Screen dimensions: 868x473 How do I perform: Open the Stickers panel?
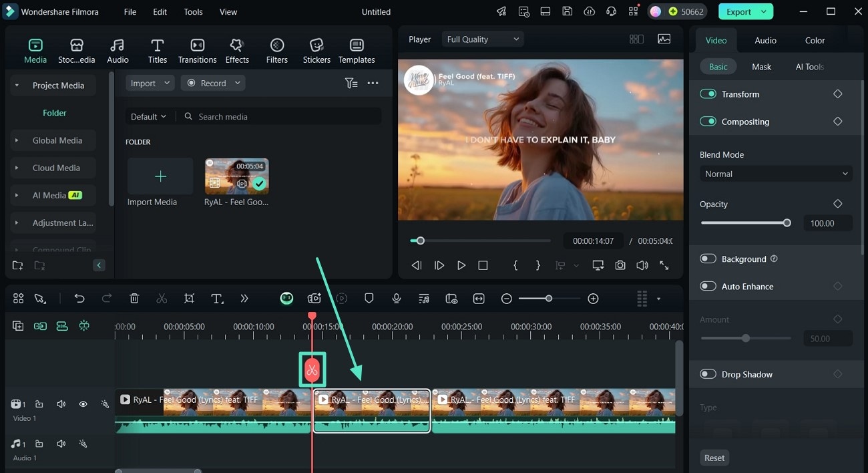click(316, 51)
